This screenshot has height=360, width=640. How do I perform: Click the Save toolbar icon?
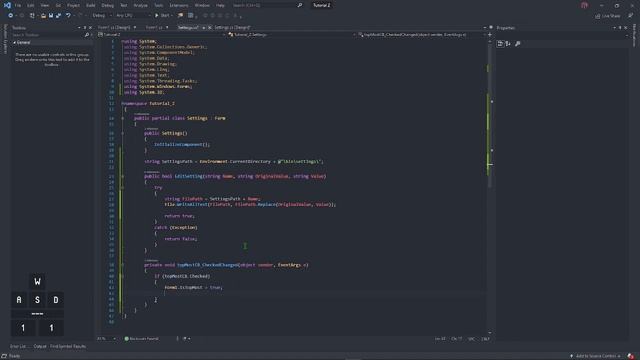click(51, 16)
